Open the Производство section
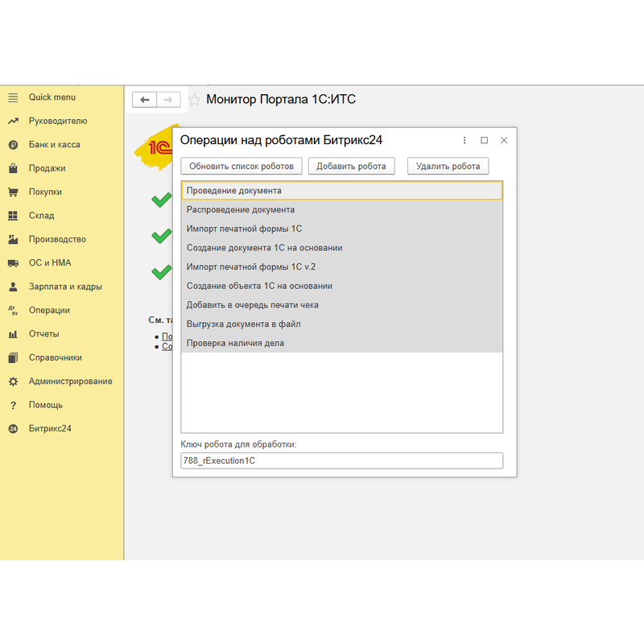 [x=57, y=239]
